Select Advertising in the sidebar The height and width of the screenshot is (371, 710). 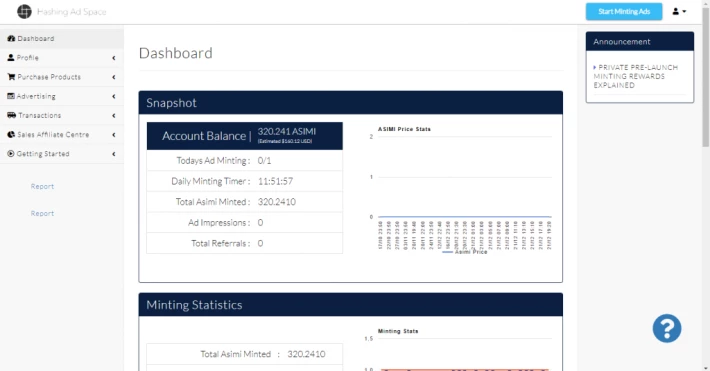(x=62, y=96)
